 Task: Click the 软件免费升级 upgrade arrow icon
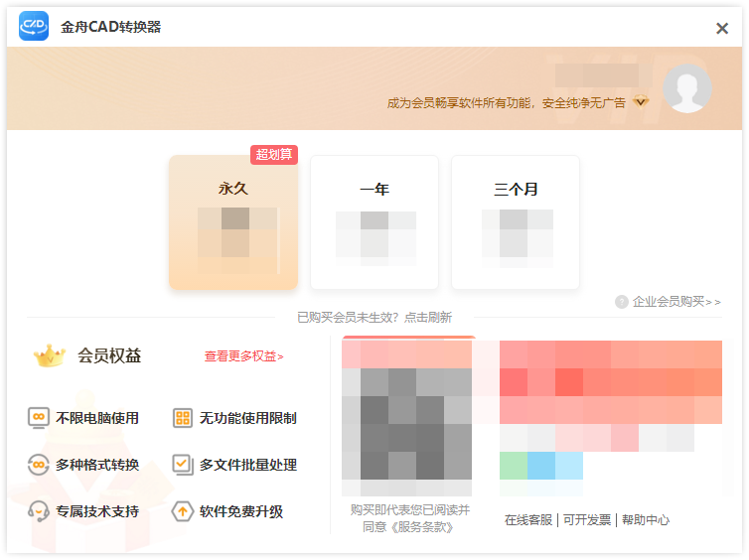(x=183, y=511)
